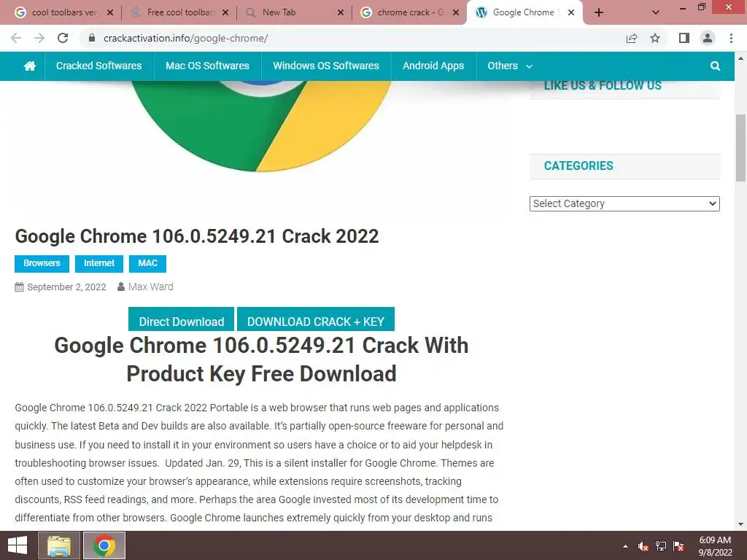Open the September 2, 2022 date link
Viewport: 747px width, 560px height.
click(66, 287)
